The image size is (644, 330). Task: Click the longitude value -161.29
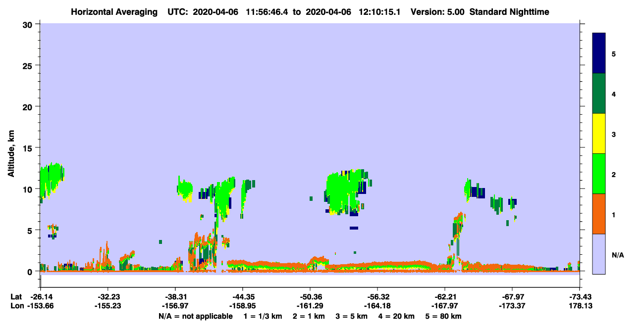pyautogui.click(x=310, y=306)
